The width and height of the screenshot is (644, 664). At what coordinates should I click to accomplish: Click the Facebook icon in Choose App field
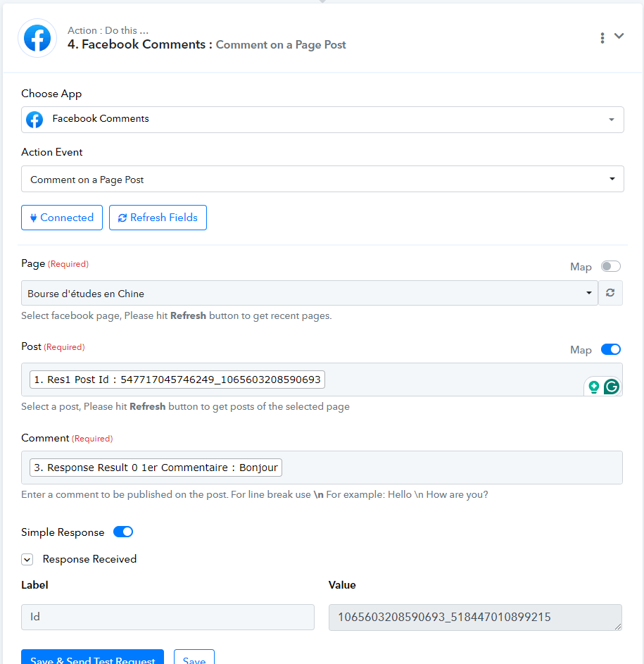tap(34, 120)
